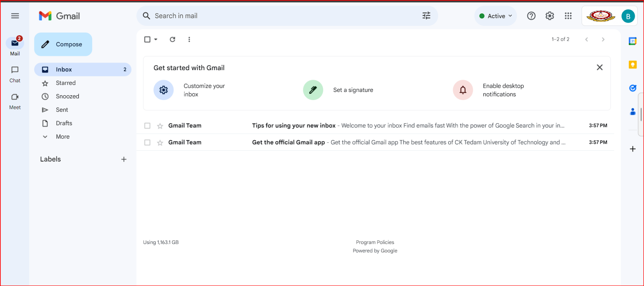Click the search options filter icon

pos(426,16)
